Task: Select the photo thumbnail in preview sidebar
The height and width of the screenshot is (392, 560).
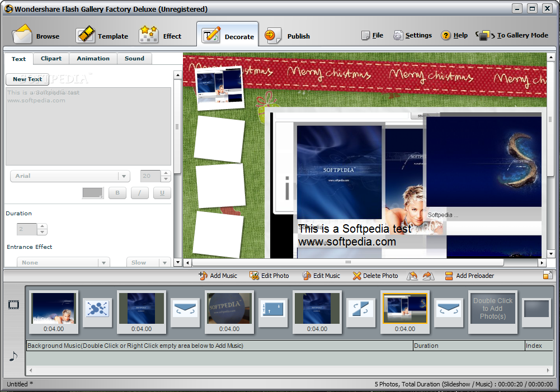Action: [x=220, y=88]
